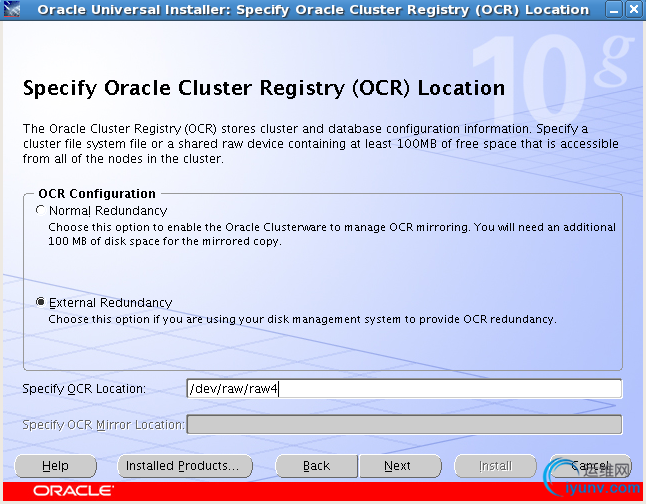Close the Oracle Universal Installer window

634,9
